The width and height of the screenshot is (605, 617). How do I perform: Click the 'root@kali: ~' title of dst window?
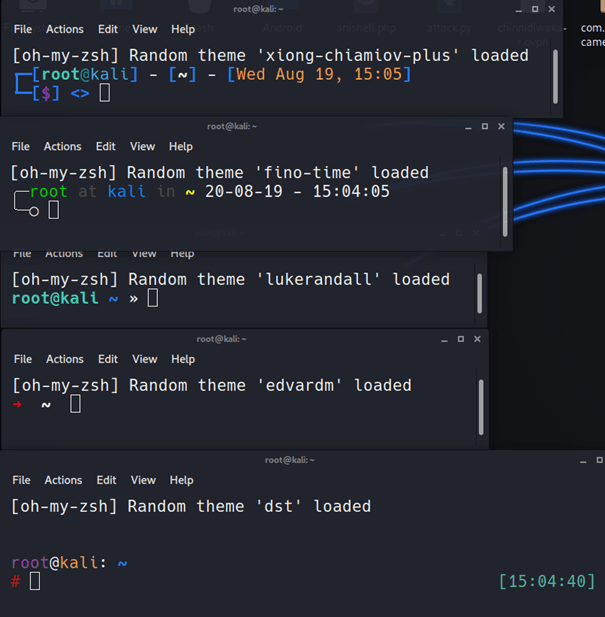tap(290, 460)
